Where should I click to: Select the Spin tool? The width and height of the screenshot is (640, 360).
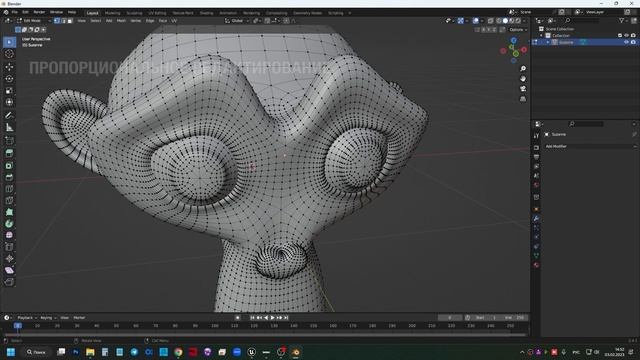pos(9,224)
